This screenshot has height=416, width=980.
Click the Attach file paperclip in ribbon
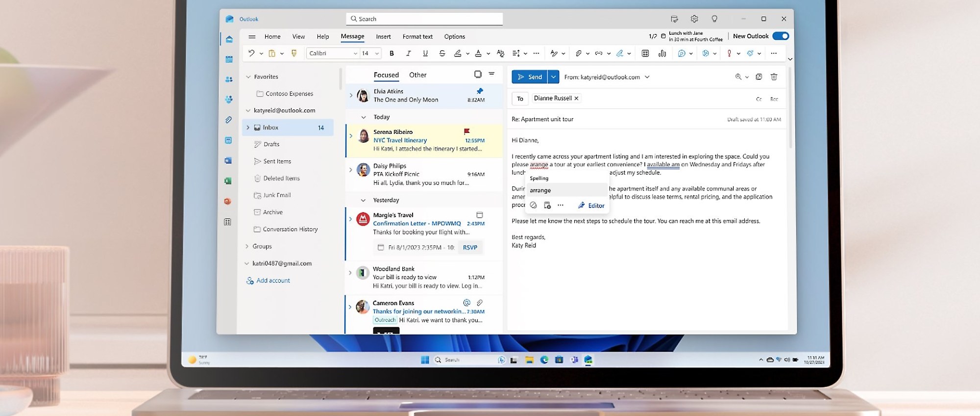click(x=578, y=53)
